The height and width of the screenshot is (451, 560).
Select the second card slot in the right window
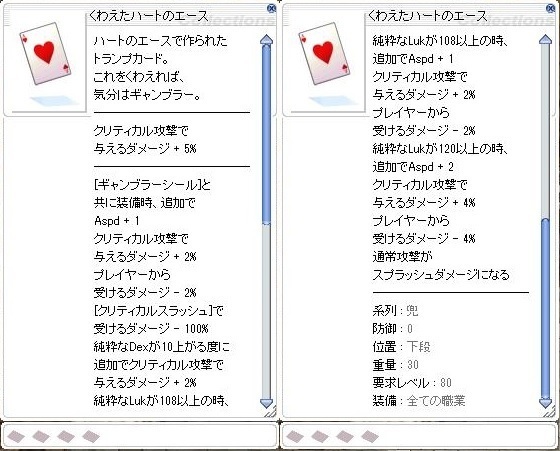pos(320,436)
